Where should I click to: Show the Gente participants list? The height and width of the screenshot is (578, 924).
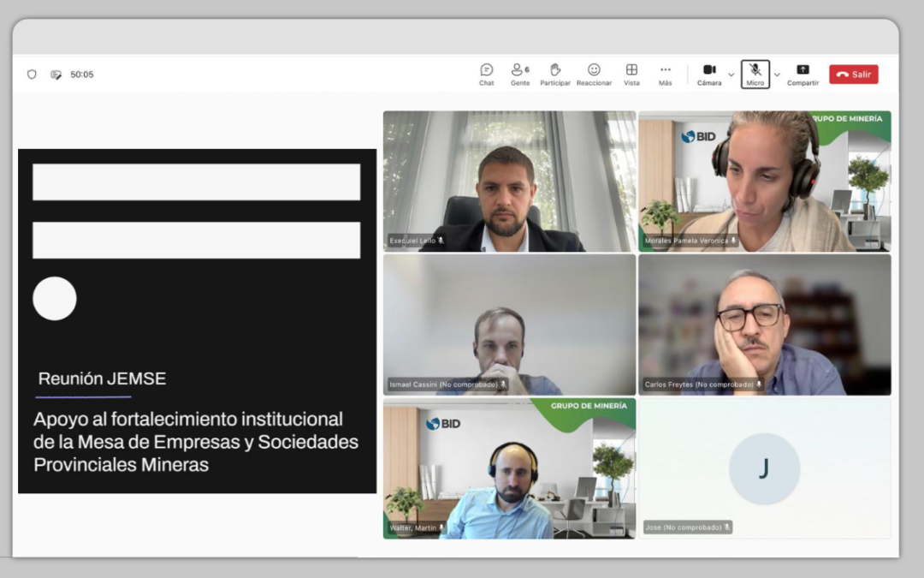pyautogui.click(x=519, y=74)
